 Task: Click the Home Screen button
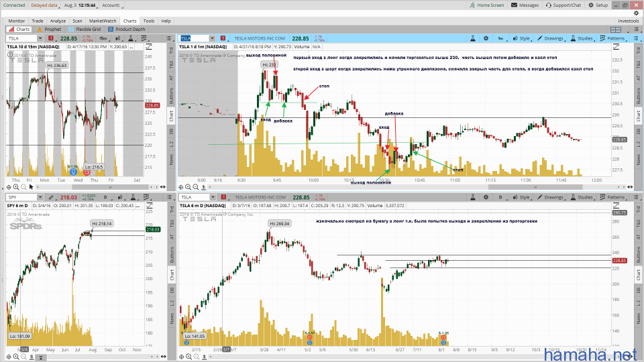[x=487, y=5]
